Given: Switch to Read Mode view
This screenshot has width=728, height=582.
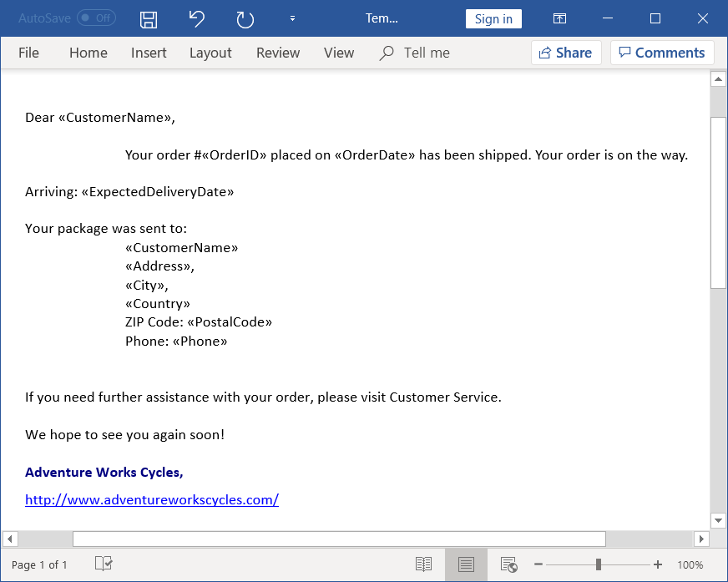Looking at the screenshot, I should (x=424, y=564).
